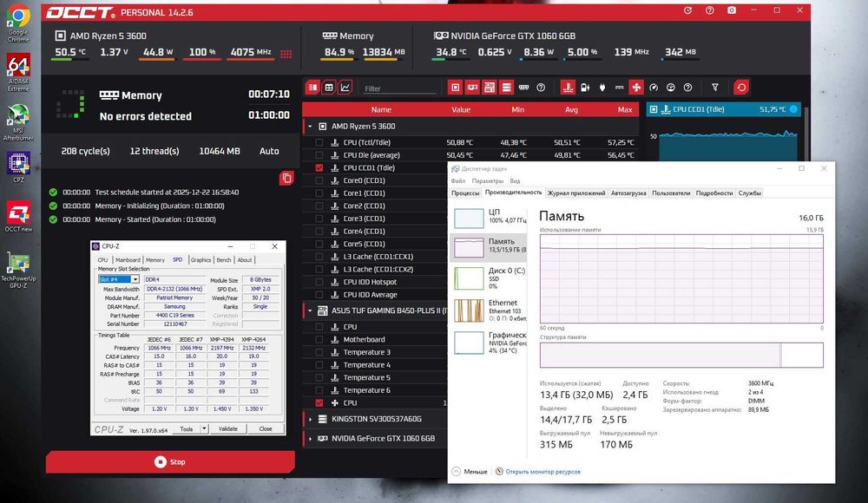The image size is (868, 503).
Task: Open Google Chrome desktop shortcut
Action: (x=18, y=23)
